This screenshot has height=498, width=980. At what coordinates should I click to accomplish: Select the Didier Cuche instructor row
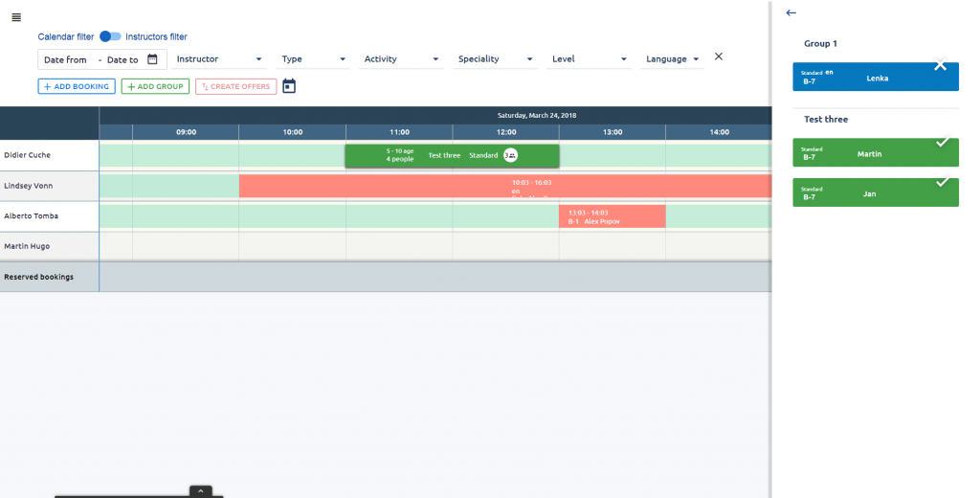tap(50, 155)
